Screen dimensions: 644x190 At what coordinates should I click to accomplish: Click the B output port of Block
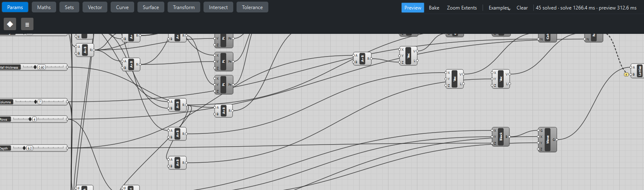coord(510,137)
